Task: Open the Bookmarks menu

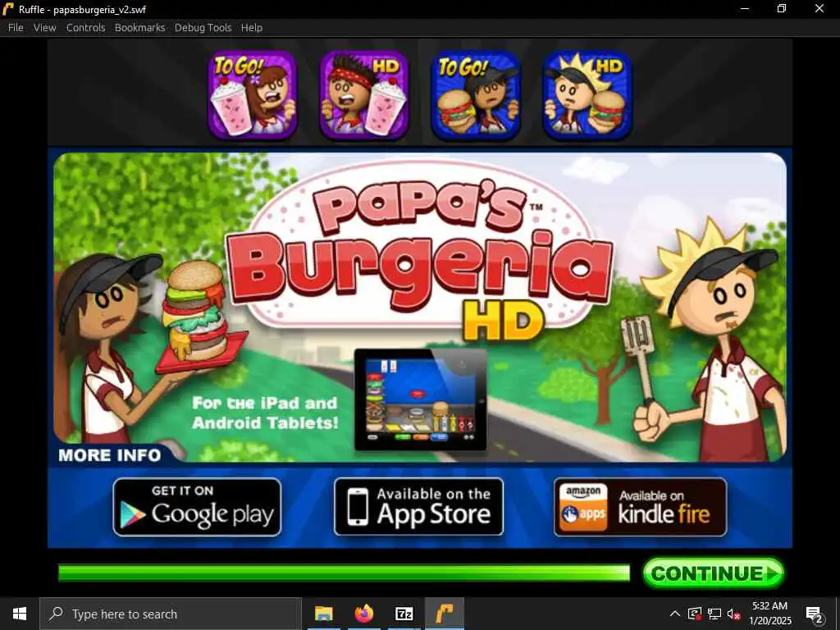Action: click(139, 27)
